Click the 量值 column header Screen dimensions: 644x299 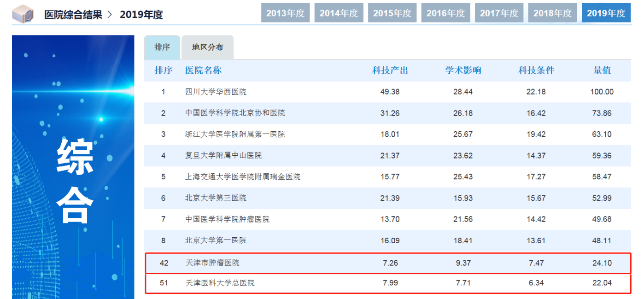[x=602, y=70]
